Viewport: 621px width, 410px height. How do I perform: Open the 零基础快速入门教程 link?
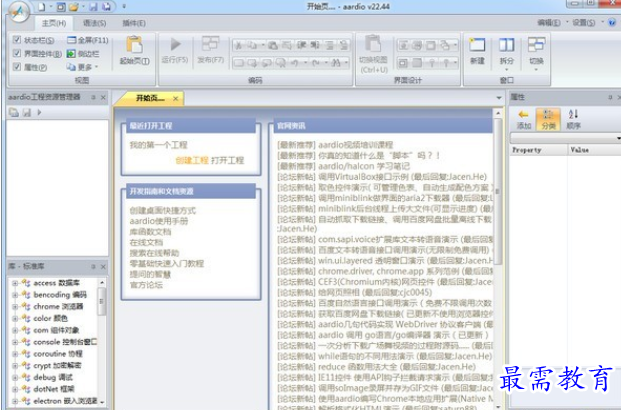point(166,263)
